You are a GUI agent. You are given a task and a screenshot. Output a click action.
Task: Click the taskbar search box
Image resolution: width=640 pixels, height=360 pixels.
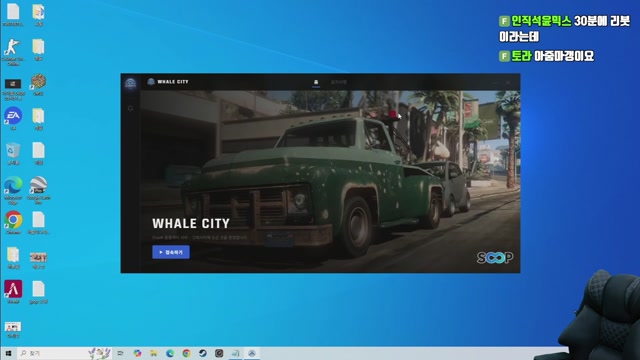64,353
